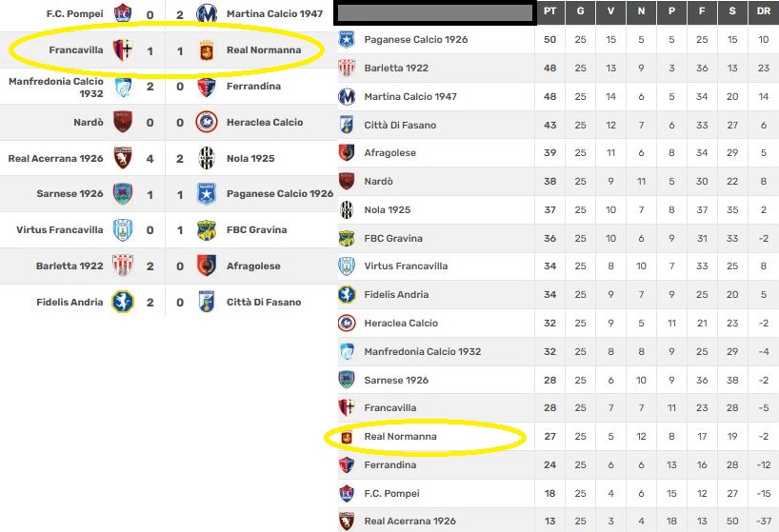
Task: Click Heraclea Calcio crest in results list
Action: [207, 122]
